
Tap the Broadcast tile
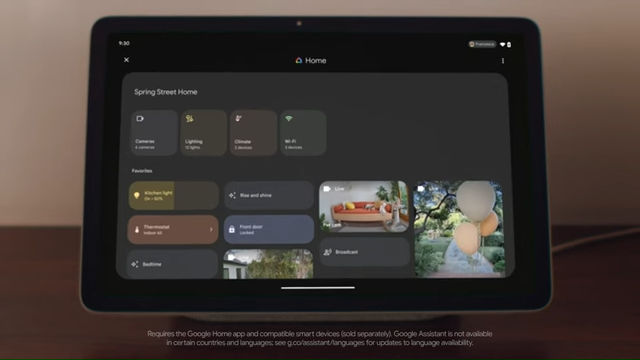pyautogui.click(x=364, y=252)
